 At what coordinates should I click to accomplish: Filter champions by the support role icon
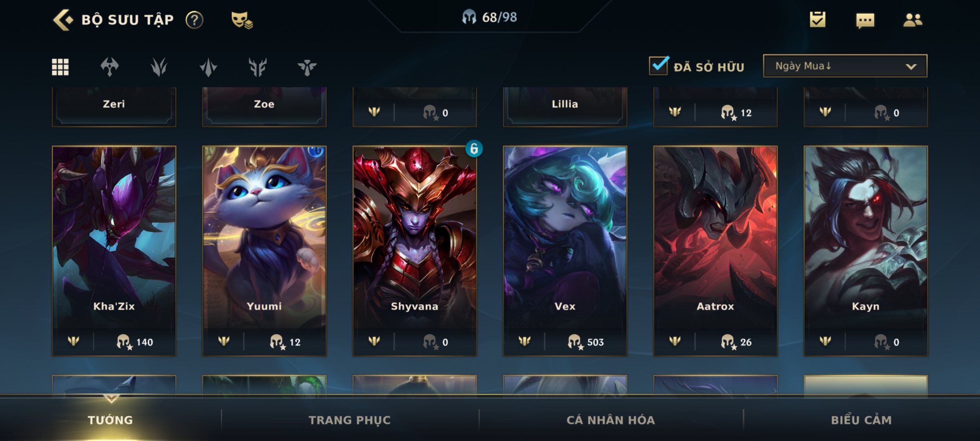coord(307,67)
